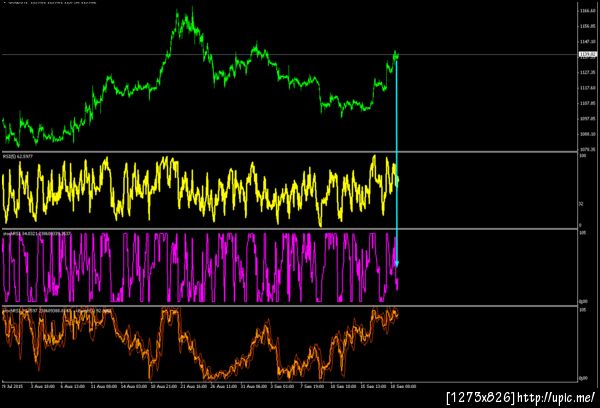Click the 1156 price scale value
This screenshot has width=600, height=408.
(x=588, y=26)
